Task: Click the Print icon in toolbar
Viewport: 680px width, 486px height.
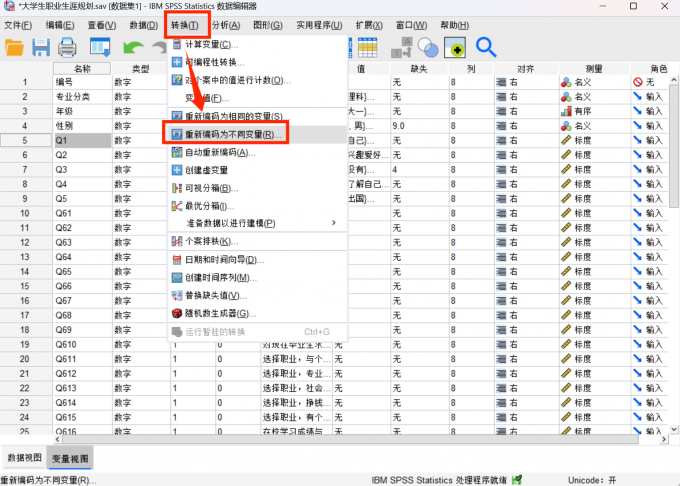Action: point(67,47)
